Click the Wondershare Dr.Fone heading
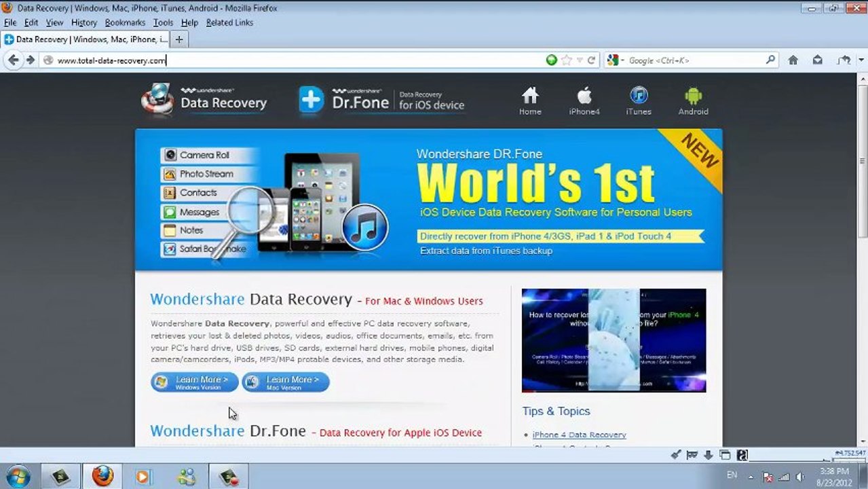This screenshot has height=489, width=868. click(x=227, y=431)
